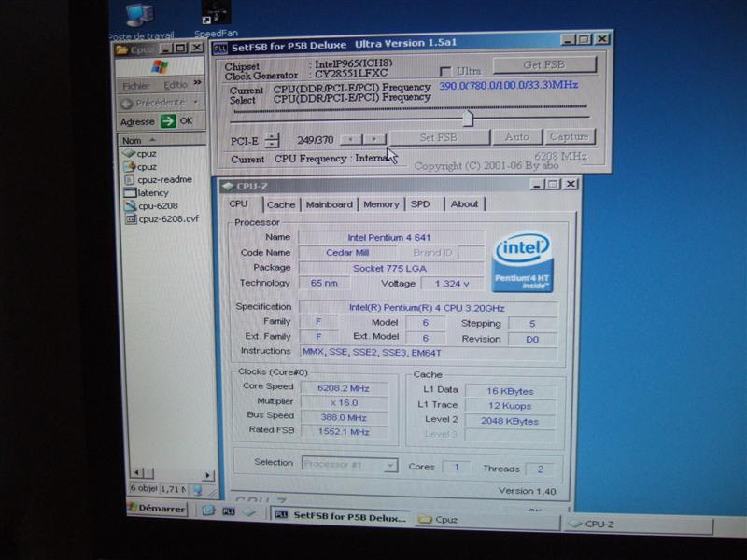The height and width of the screenshot is (560, 747).
Task: Click the Intel Pentium 4 HT logo
Action: point(523,262)
